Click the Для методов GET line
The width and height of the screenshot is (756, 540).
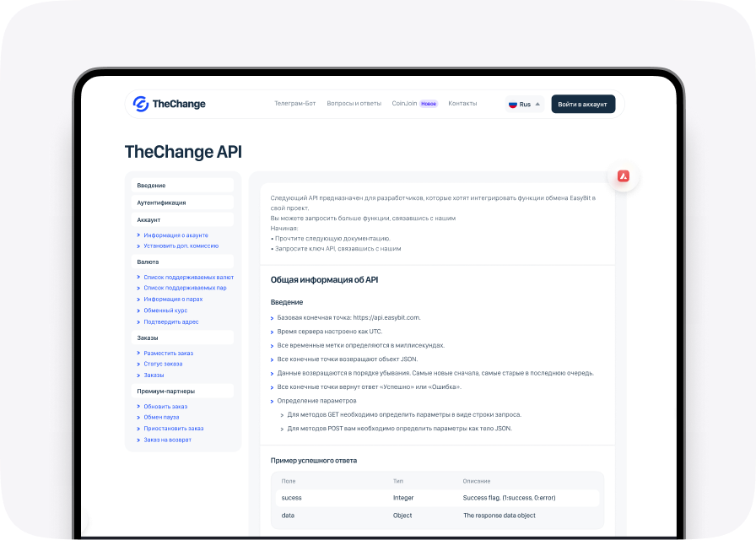pos(404,414)
